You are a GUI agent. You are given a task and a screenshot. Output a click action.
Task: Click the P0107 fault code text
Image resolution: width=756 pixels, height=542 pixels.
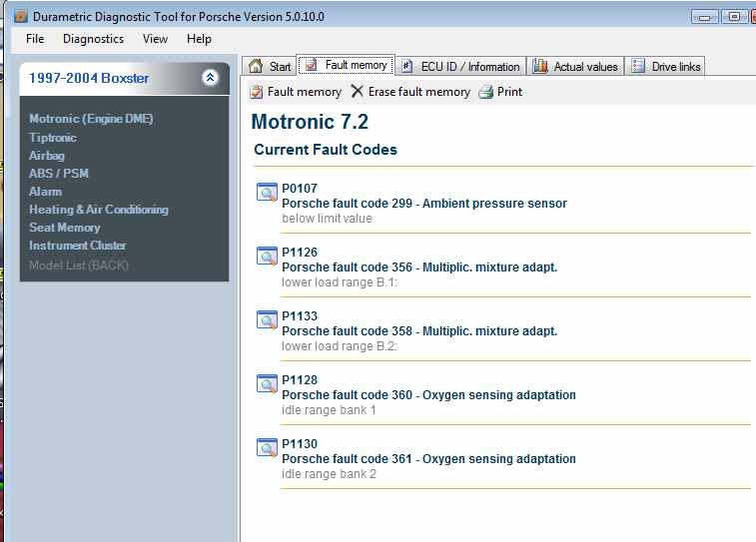(x=300, y=189)
